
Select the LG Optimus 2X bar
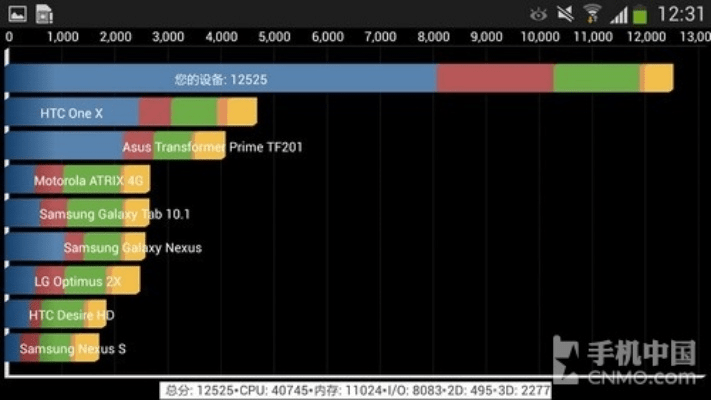(x=72, y=281)
